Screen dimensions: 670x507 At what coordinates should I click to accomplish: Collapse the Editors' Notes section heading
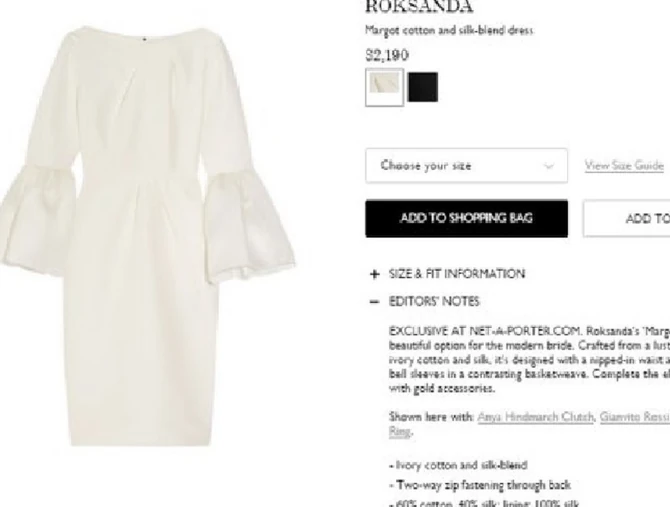tap(434, 302)
